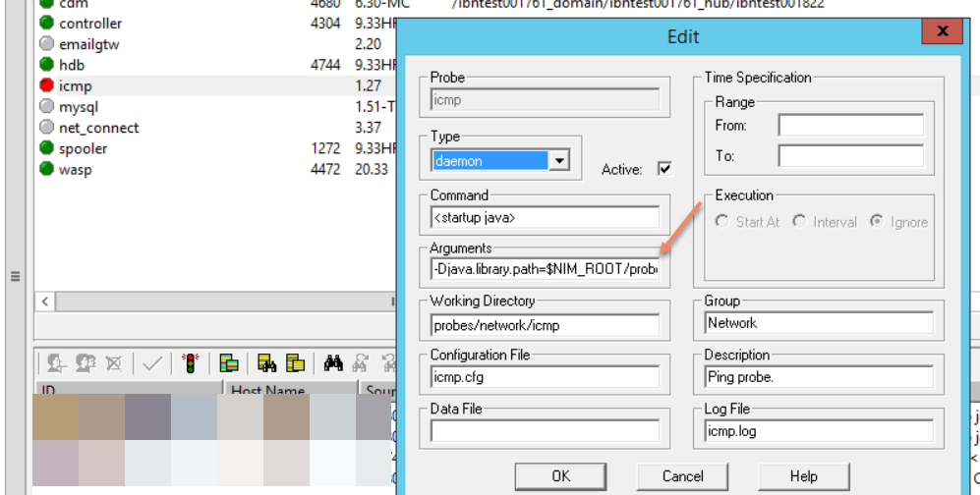Viewport: 980px width, 495px height.
Task: Select the emailgtw probe row
Action: coord(215,43)
